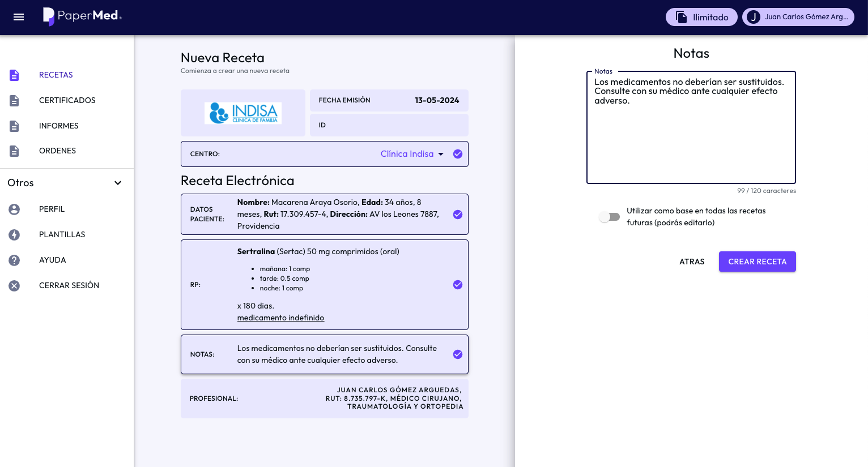Click the patient name Macarena Araya Osorio
The width and height of the screenshot is (868, 467).
pos(314,202)
